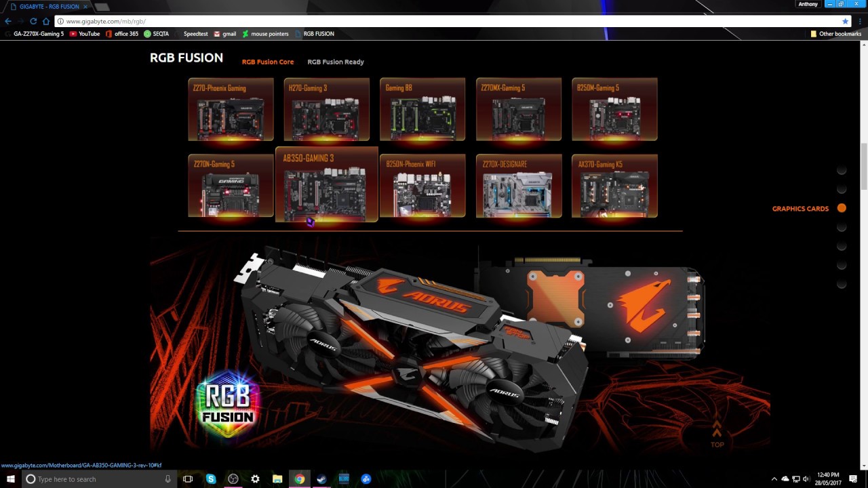The height and width of the screenshot is (488, 868).
Task: Open the Gaming B8 motherboard card
Action: [422, 109]
